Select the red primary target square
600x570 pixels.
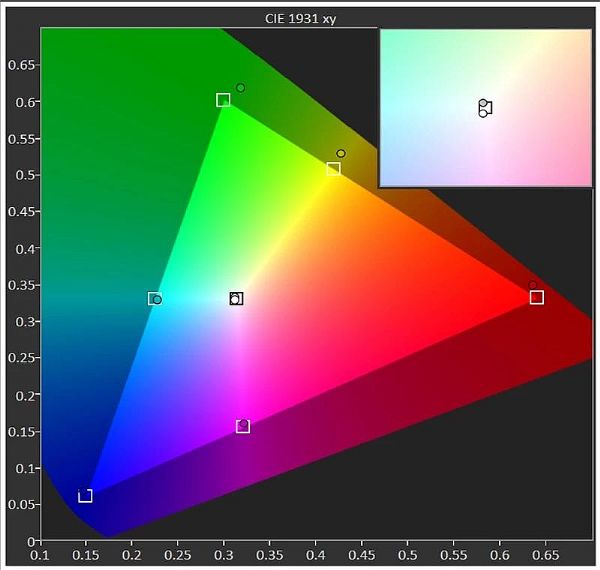(x=537, y=298)
